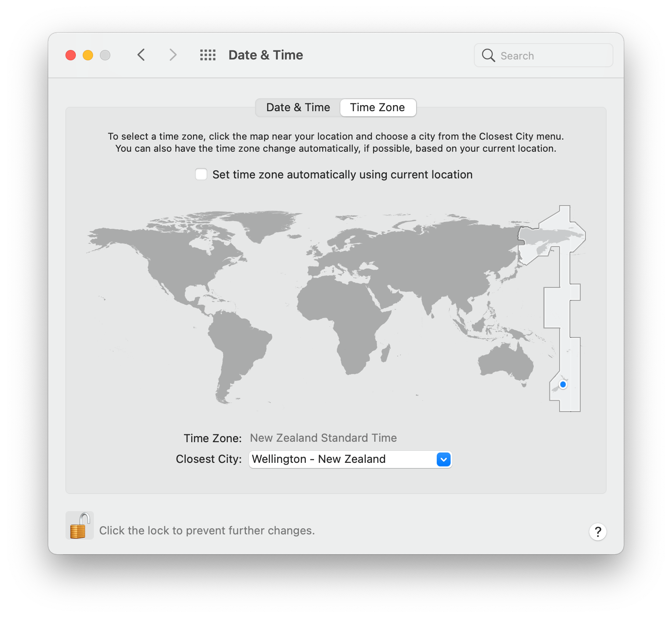This screenshot has width=672, height=618.
Task: Select the Time Zone tab
Action: coord(377,107)
